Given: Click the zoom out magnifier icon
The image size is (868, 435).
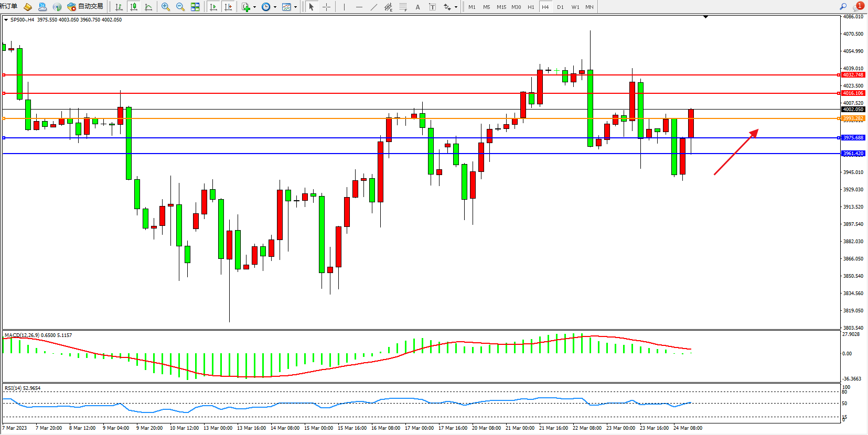Looking at the screenshot, I should click(180, 7).
